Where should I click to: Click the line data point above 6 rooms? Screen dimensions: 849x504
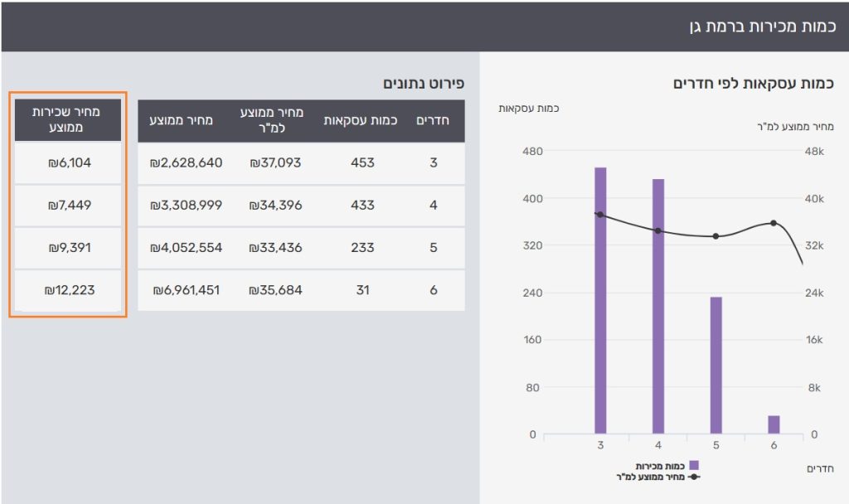774,223
